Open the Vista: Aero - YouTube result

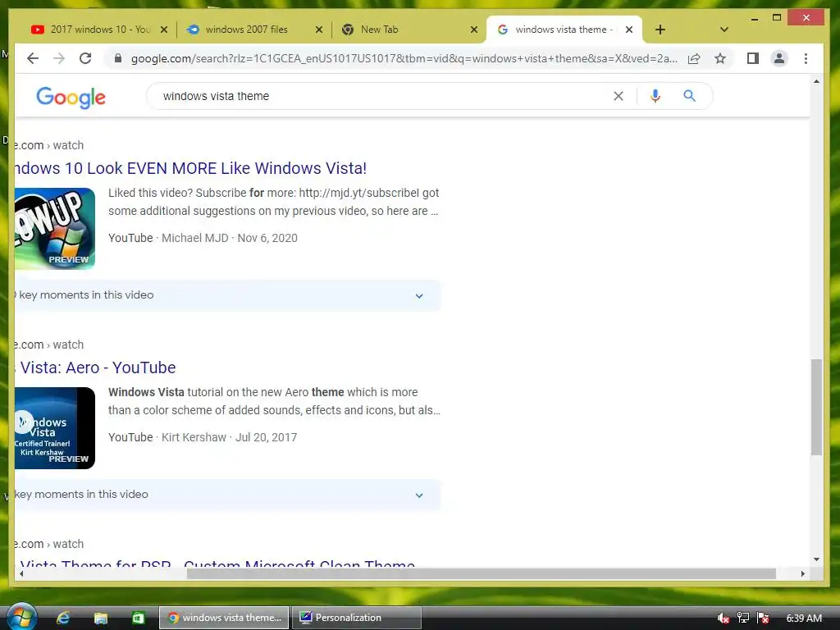[95, 367]
